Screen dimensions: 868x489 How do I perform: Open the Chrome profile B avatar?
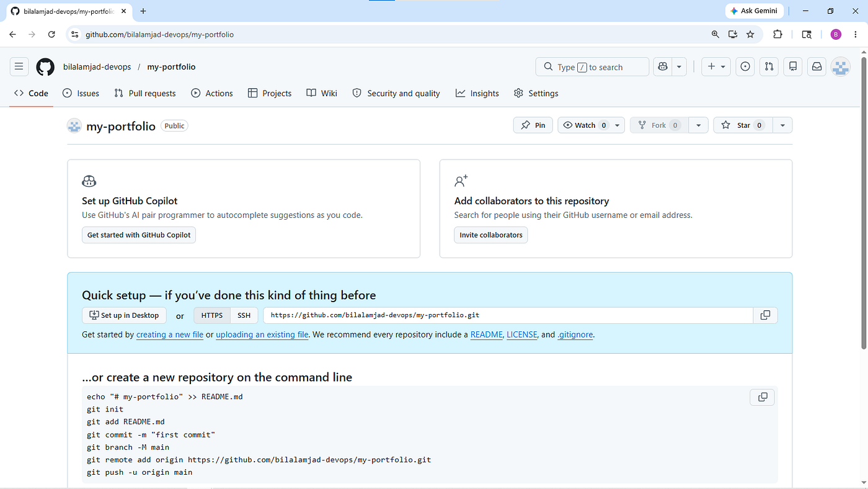(836, 34)
